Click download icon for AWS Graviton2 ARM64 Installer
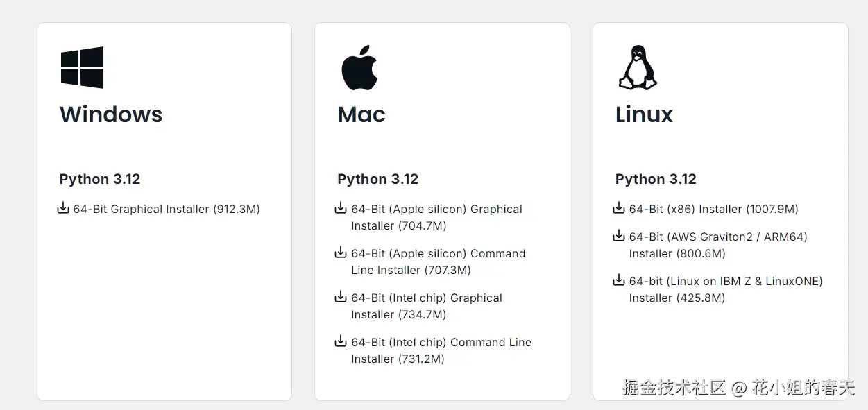868x410 pixels. 619,236
